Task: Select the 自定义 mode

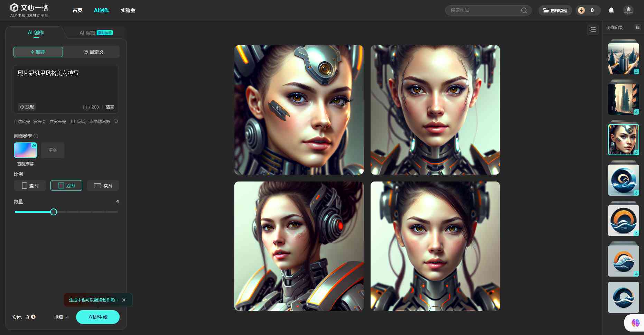Action: (x=93, y=52)
